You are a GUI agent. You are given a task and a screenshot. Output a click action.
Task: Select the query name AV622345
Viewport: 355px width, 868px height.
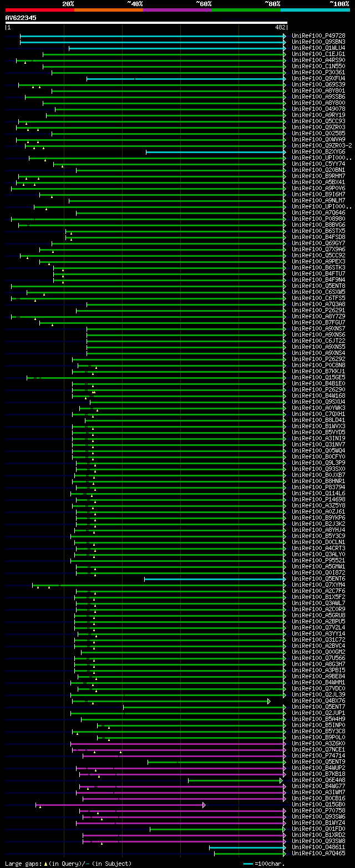coord(21,18)
